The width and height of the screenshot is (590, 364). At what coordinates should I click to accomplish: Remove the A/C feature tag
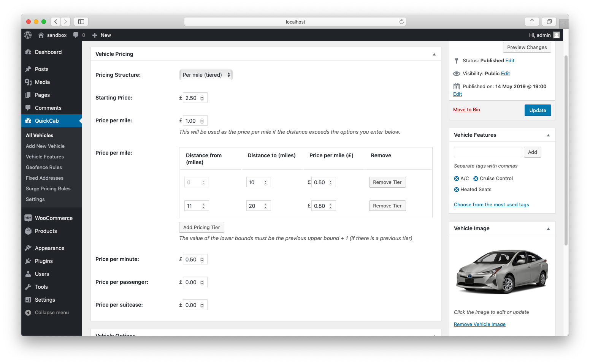(x=457, y=179)
